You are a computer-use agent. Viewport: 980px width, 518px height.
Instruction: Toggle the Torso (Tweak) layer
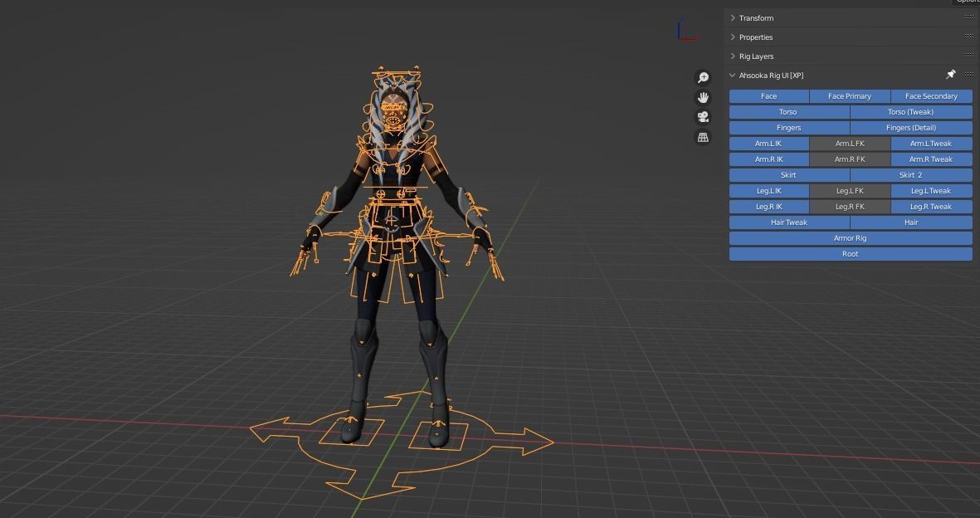point(911,112)
